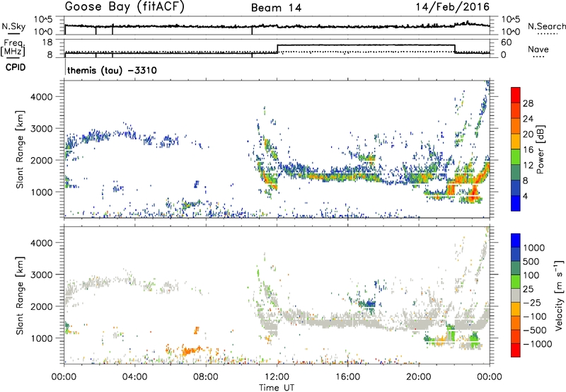Screen dimensions: 566x392
Task: Click the frequency step up at 12:00
Action: [277, 49]
